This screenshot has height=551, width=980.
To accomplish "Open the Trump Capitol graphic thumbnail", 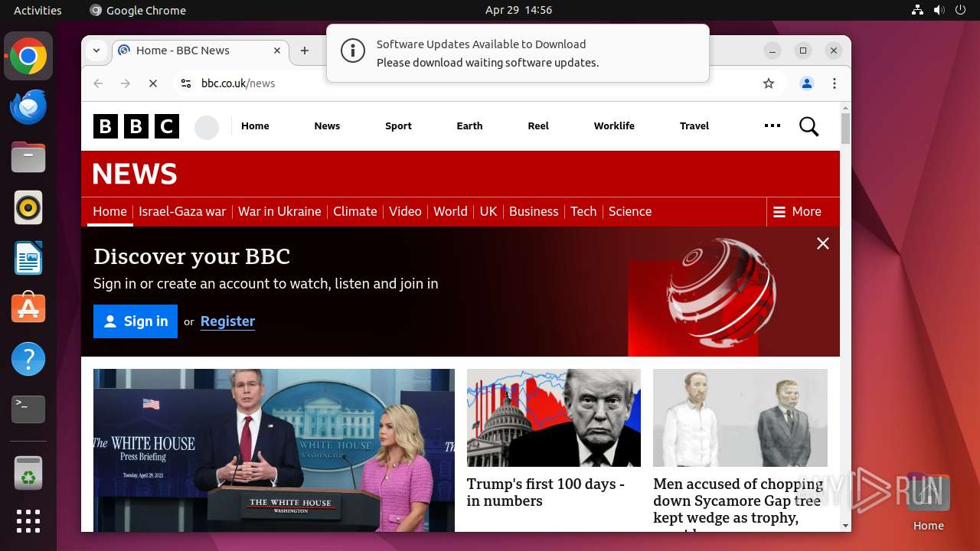I will click(x=554, y=418).
